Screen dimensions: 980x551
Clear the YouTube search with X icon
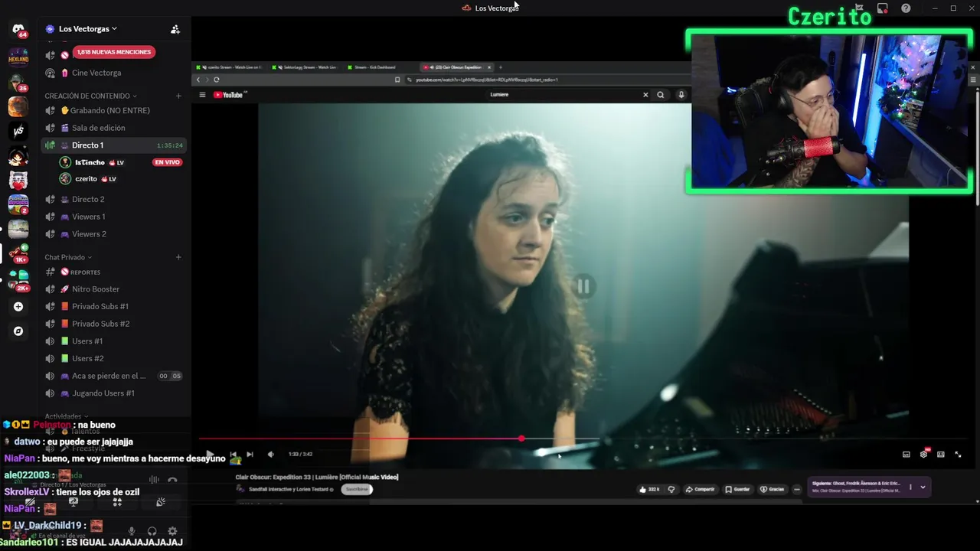(x=645, y=95)
